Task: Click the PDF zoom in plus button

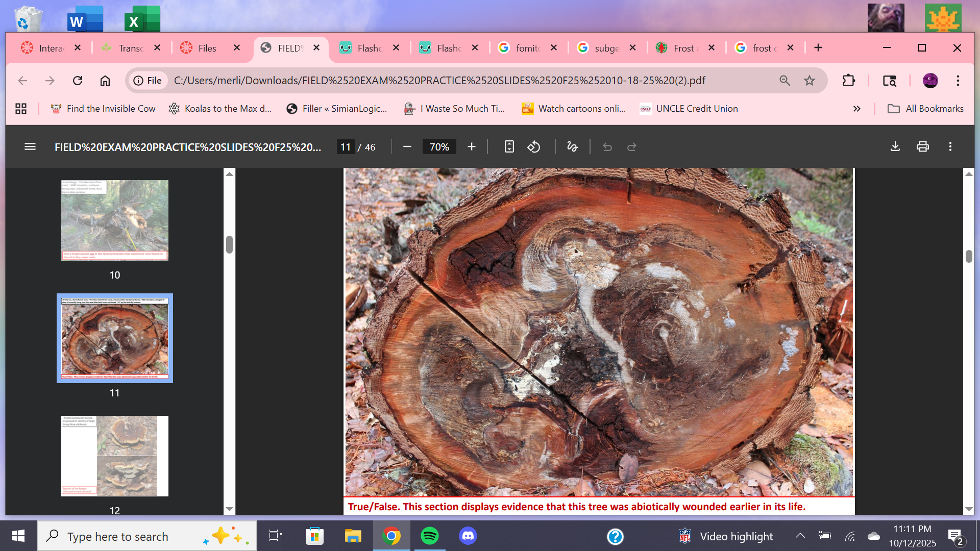Action: (471, 147)
